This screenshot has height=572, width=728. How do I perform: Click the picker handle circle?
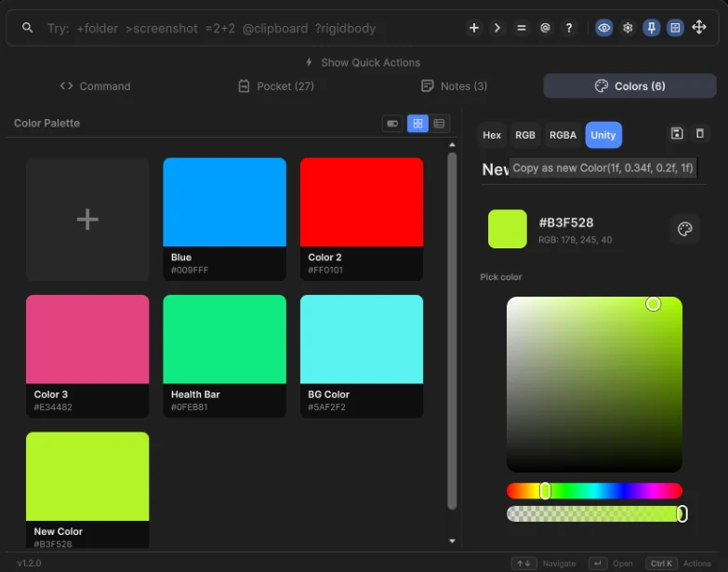(653, 303)
